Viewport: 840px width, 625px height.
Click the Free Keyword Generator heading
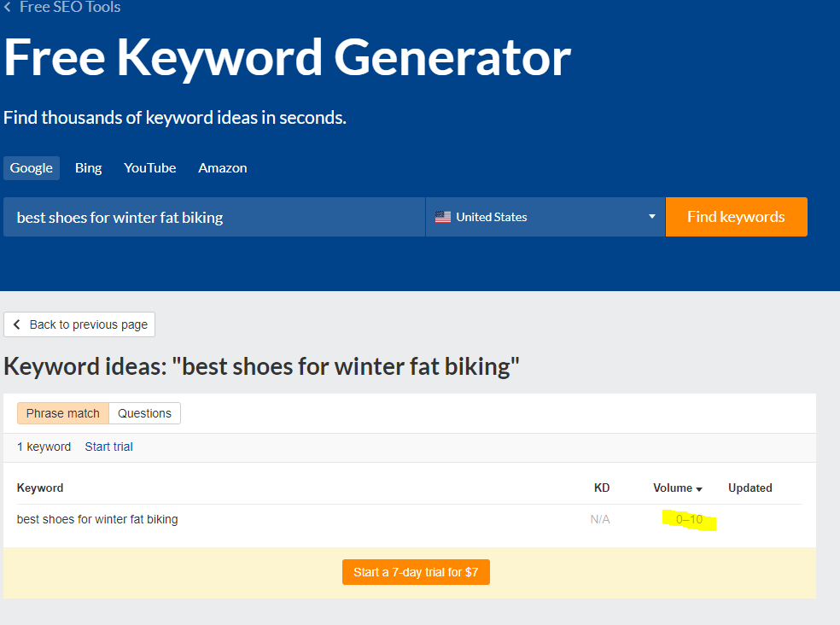coord(288,57)
